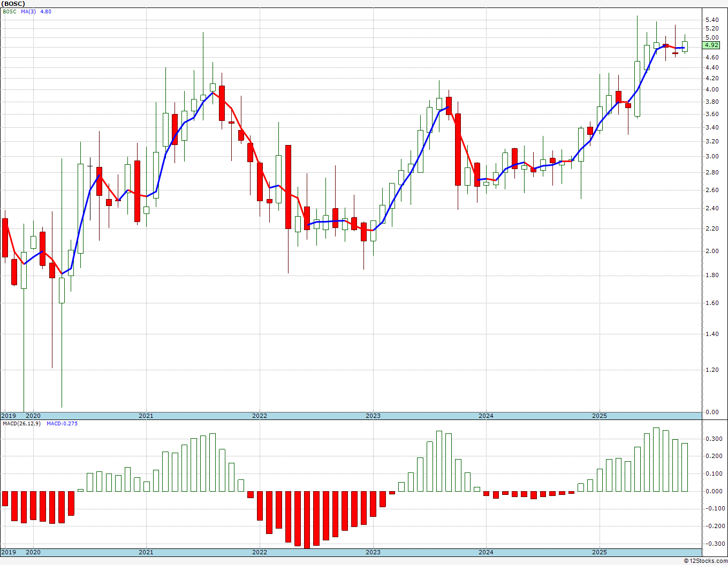Select 2025 on the price chart time axis

[600, 416]
